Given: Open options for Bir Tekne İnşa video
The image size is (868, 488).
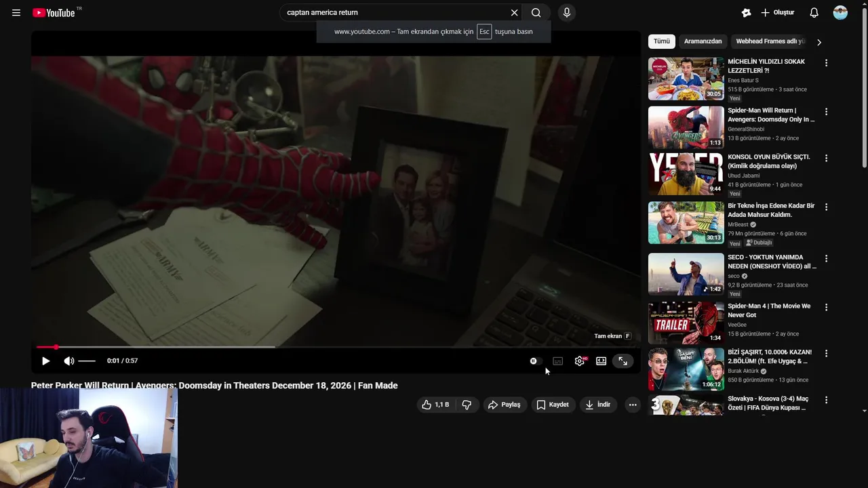Looking at the screenshot, I should (826, 207).
